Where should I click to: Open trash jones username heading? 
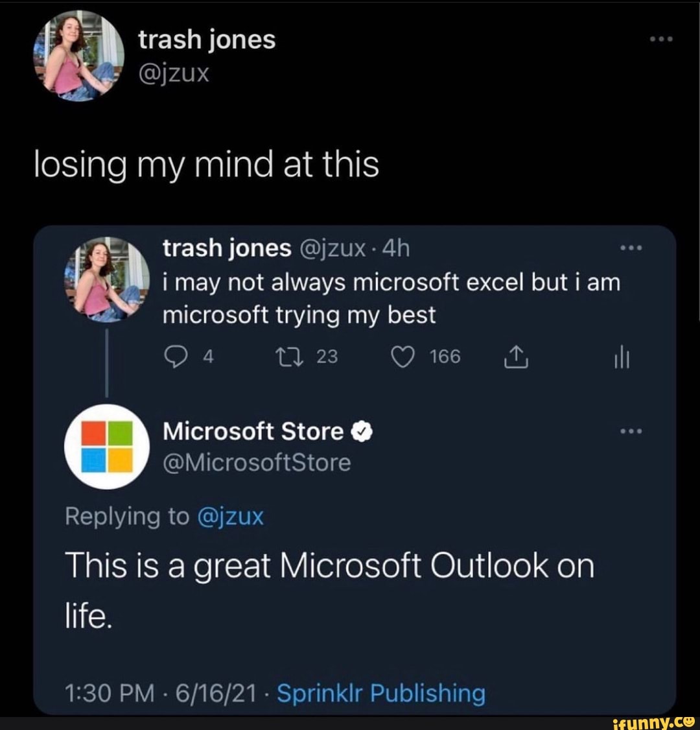[206, 39]
